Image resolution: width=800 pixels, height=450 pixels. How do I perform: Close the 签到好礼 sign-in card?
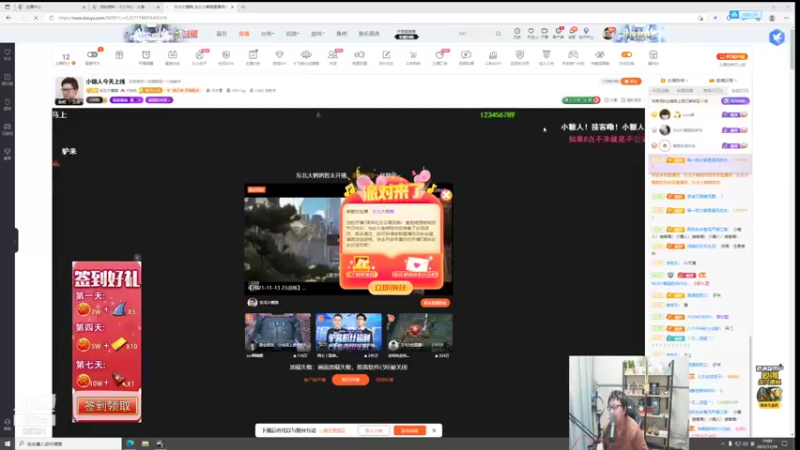point(137,258)
